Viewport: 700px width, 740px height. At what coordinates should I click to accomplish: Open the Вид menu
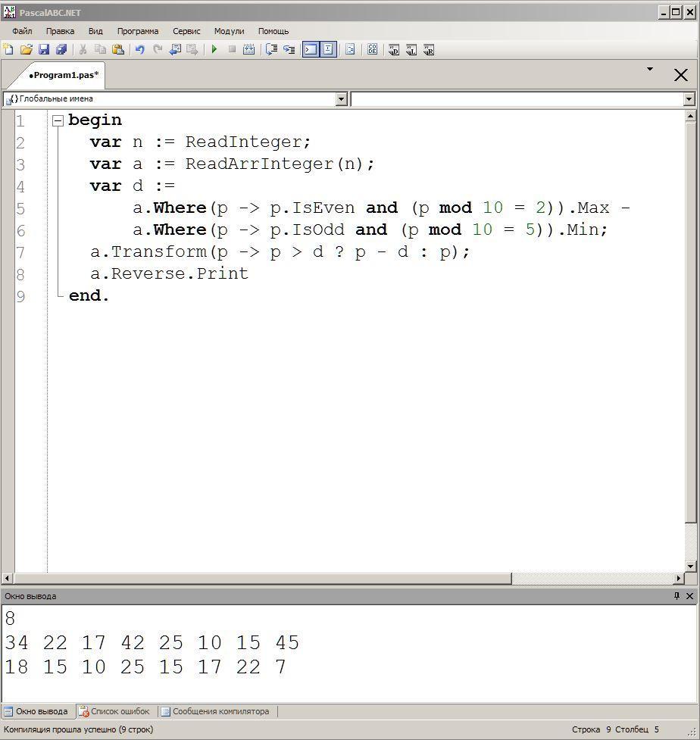pyautogui.click(x=95, y=31)
